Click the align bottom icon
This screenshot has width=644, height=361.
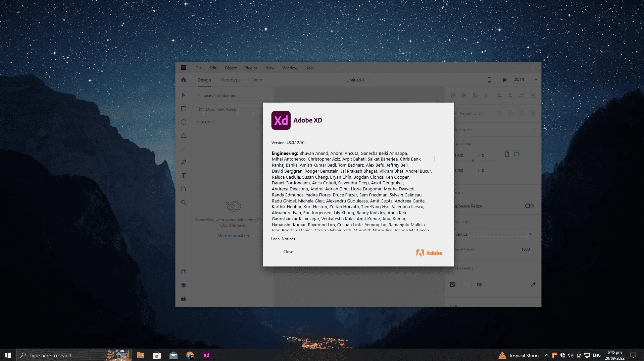[475, 96]
